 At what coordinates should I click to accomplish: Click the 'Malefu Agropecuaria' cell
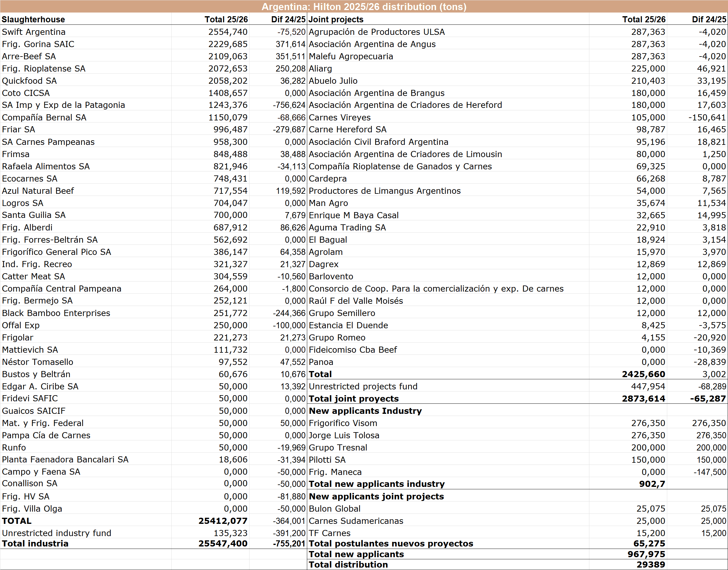(x=351, y=57)
